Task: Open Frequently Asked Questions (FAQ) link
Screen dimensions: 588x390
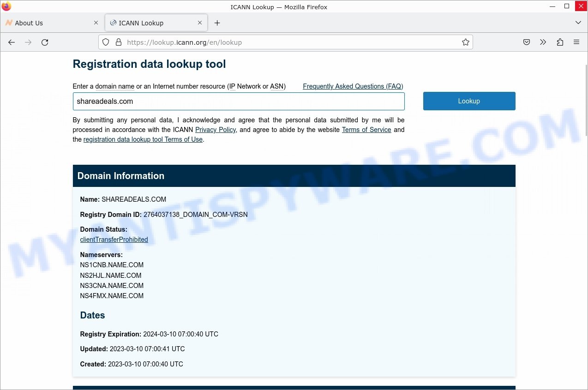Action: point(353,86)
